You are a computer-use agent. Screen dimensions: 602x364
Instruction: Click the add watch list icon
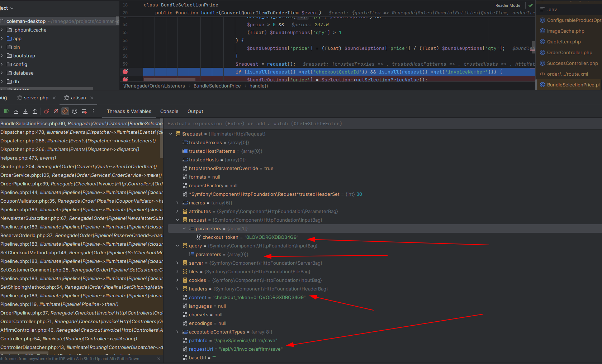(x=84, y=112)
